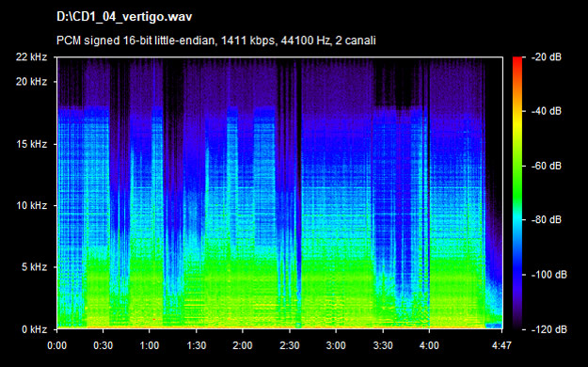Screen dimensions: 588x367
Task: Select the 2:30 time marker
Action: click(x=290, y=345)
